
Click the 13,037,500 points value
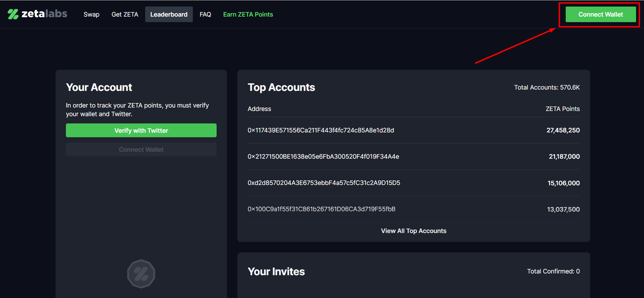point(563,209)
